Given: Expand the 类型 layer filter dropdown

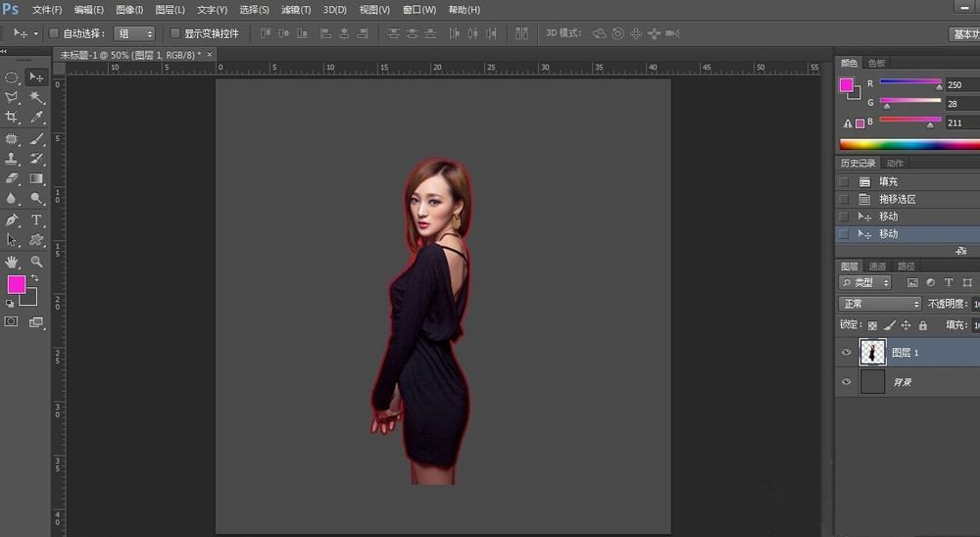Looking at the screenshot, I should click(865, 282).
